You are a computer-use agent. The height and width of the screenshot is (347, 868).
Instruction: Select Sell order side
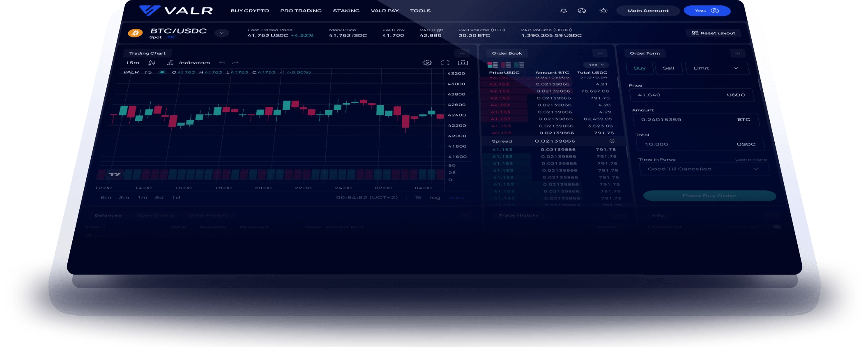(668, 68)
